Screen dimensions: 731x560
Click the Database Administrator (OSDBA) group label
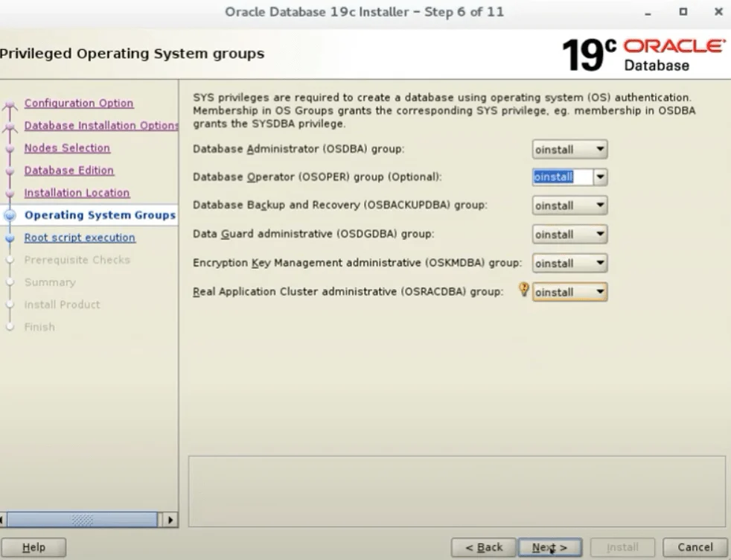(299, 149)
